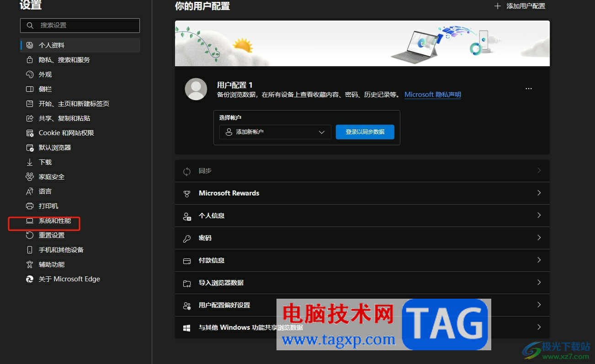
Task: Click the 辅助功能 accessibility figure icon
Action: 30,264
